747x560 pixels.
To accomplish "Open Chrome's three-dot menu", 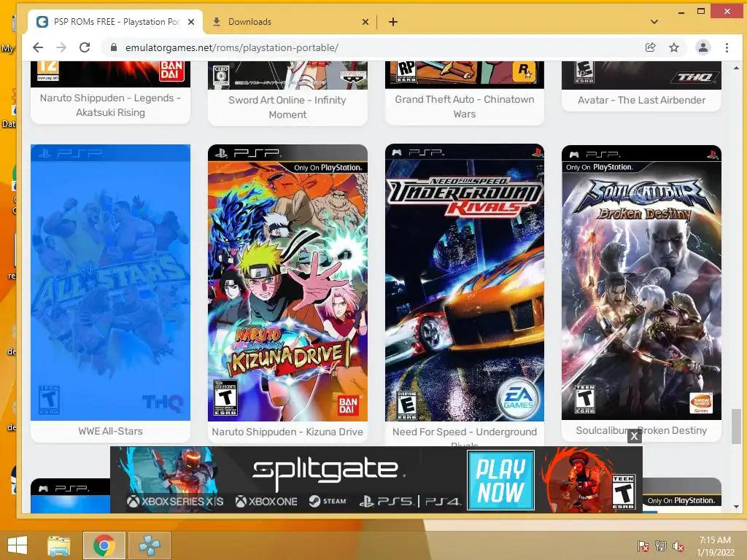I will tap(727, 47).
